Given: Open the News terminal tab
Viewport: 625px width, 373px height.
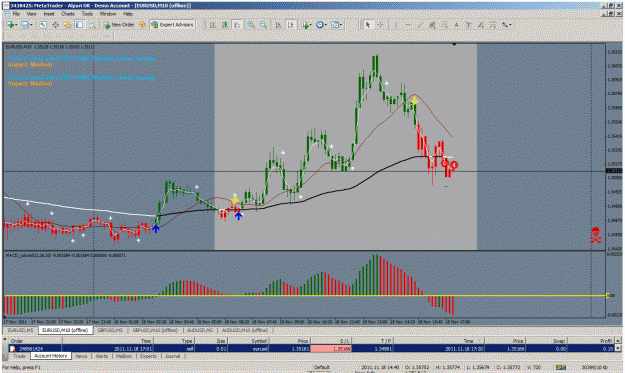Looking at the screenshot, I should [81, 356].
